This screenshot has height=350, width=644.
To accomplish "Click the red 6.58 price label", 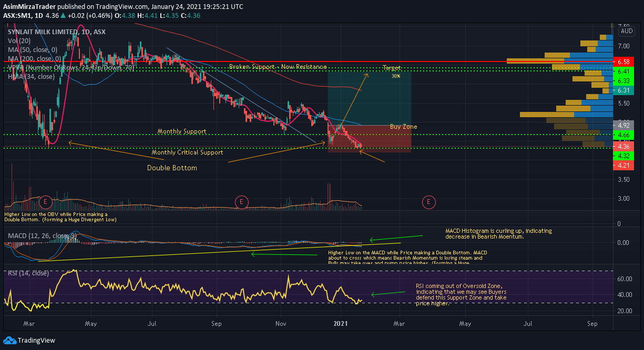I will tap(624, 62).
